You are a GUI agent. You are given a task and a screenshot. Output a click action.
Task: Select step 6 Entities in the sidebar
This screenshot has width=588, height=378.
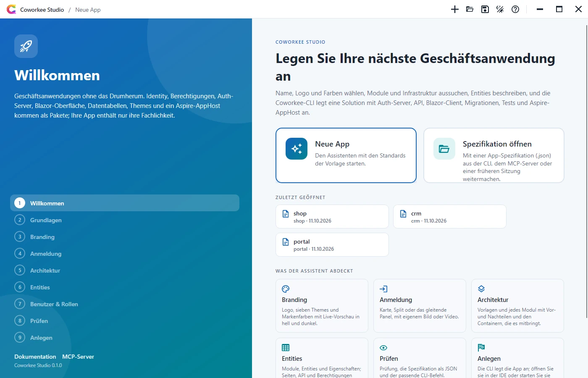[125, 287]
